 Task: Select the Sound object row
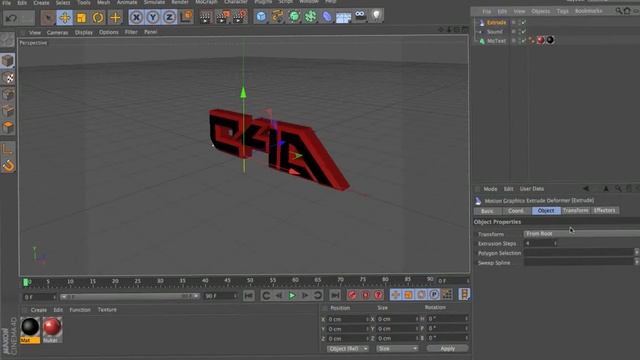495,31
